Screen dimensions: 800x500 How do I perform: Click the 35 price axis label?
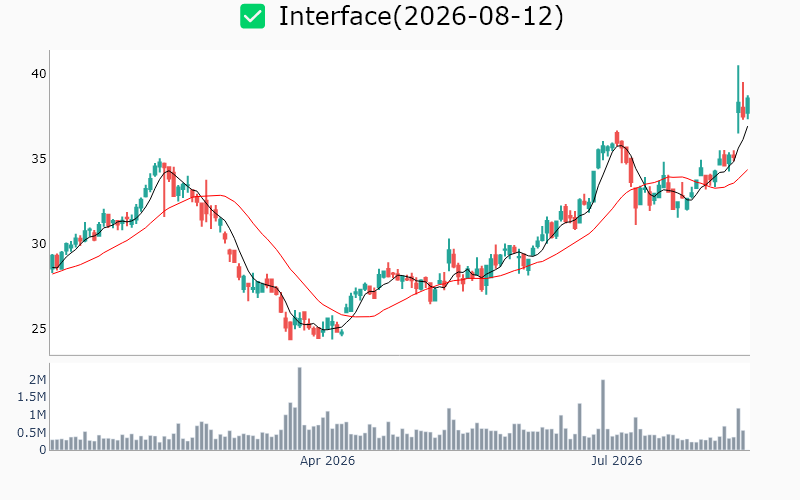[x=39, y=159]
